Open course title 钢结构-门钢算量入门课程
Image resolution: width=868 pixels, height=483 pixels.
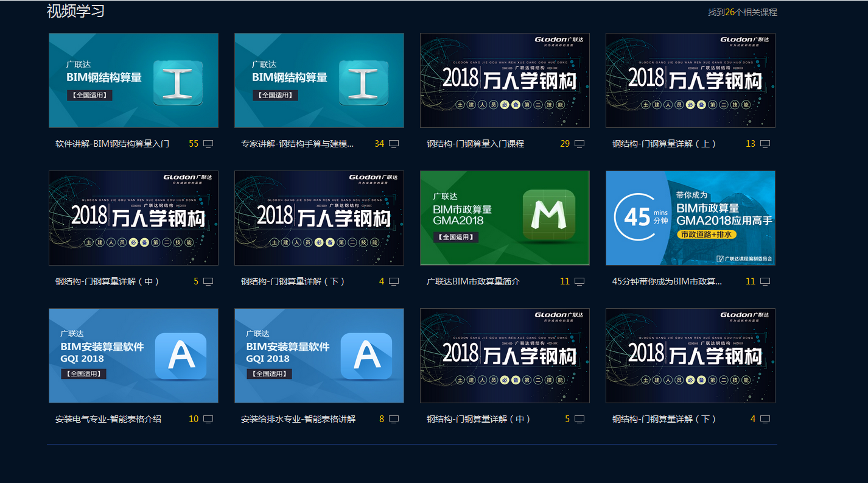point(475,144)
